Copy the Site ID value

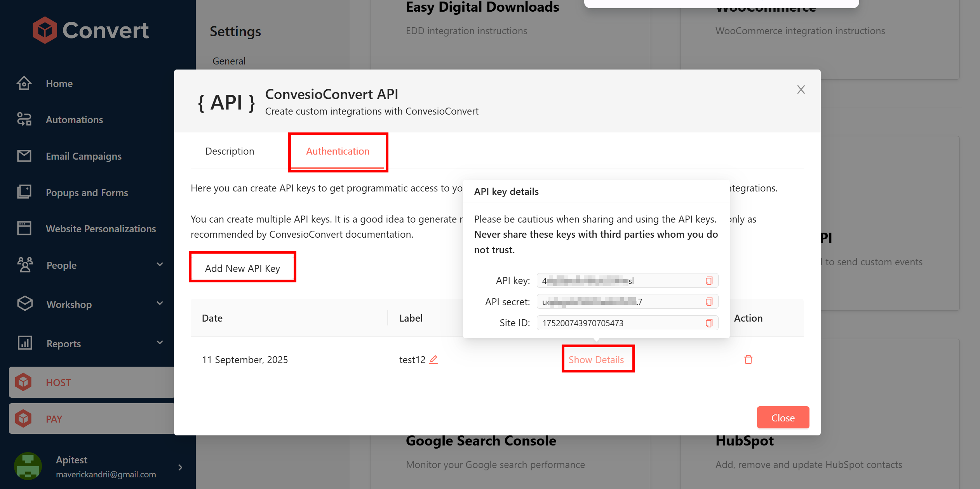pos(709,323)
